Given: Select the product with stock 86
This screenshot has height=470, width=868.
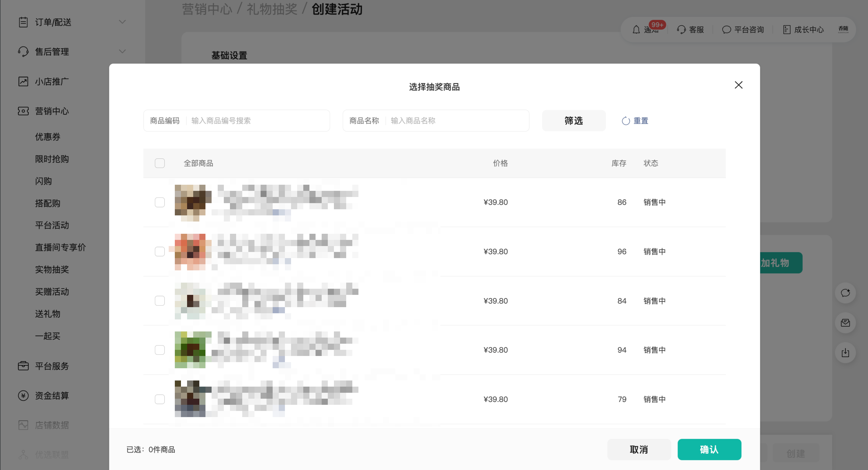Looking at the screenshot, I should 160,202.
